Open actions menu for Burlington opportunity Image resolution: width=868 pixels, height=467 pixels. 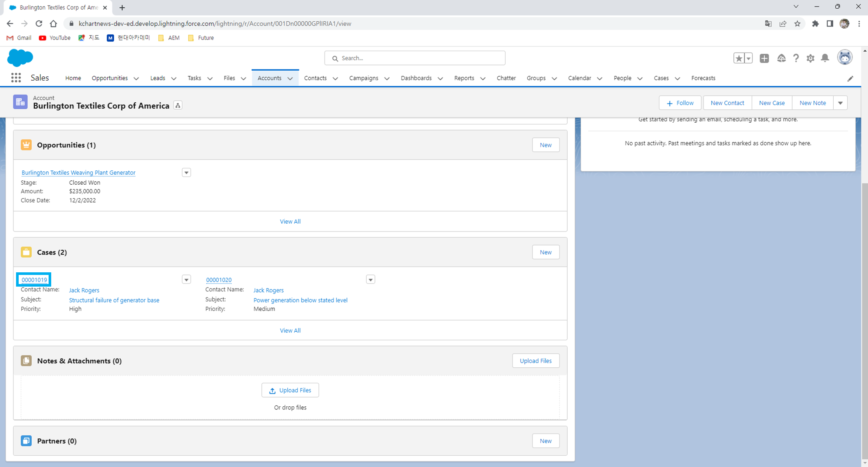(x=186, y=173)
